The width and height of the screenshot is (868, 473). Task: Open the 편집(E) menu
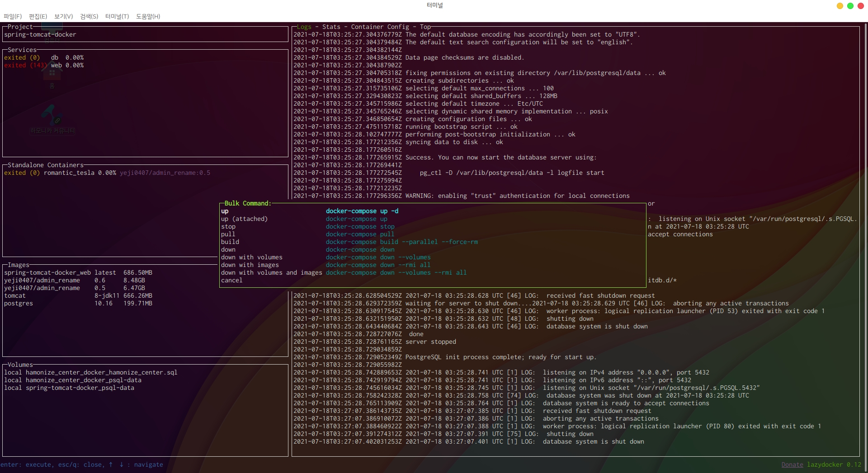pyautogui.click(x=38, y=16)
